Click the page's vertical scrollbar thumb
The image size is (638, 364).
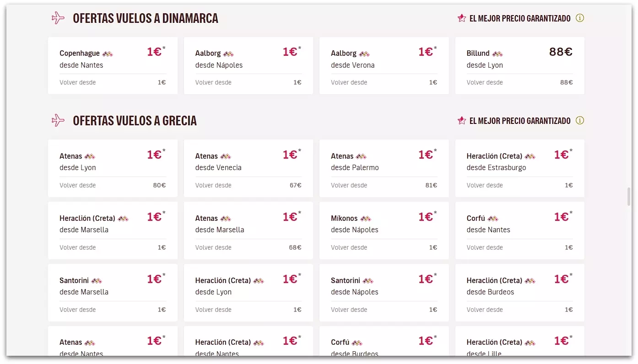click(x=629, y=196)
